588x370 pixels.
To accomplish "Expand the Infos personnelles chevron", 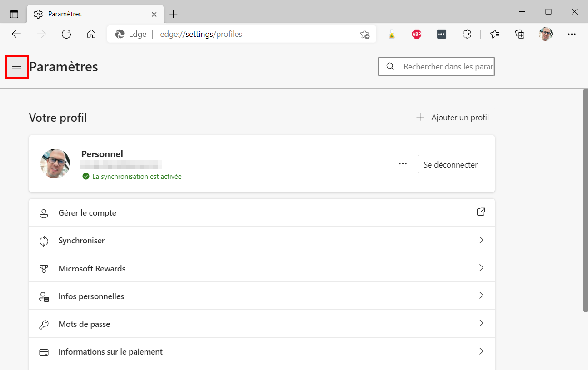I will [481, 296].
